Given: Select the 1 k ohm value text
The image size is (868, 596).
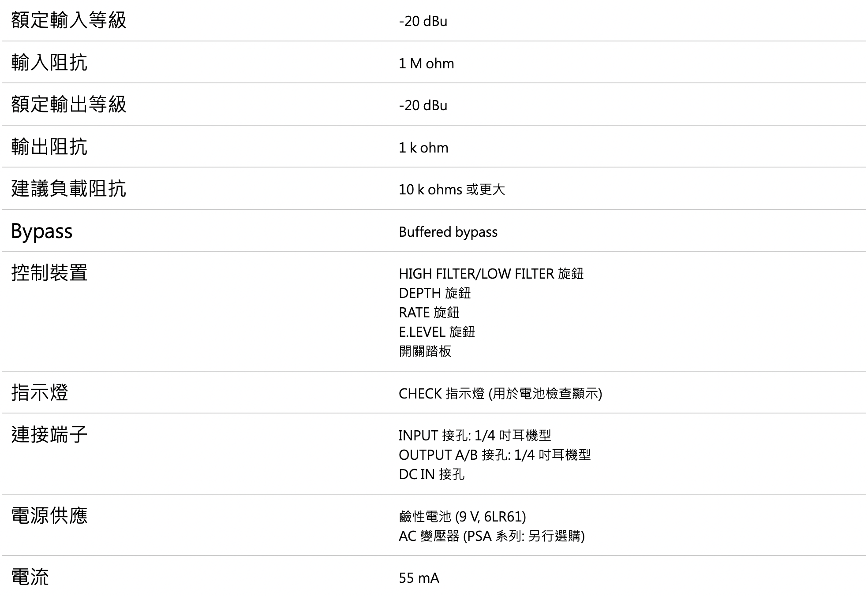Looking at the screenshot, I should click(x=423, y=148).
